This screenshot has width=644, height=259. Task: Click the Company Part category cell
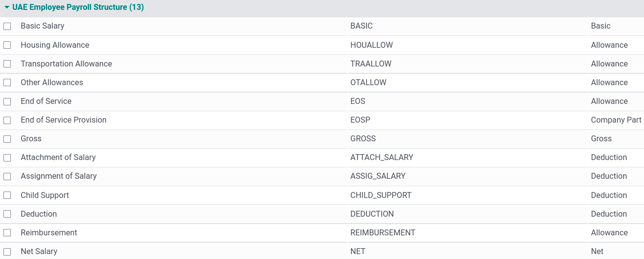pyautogui.click(x=616, y=120)
